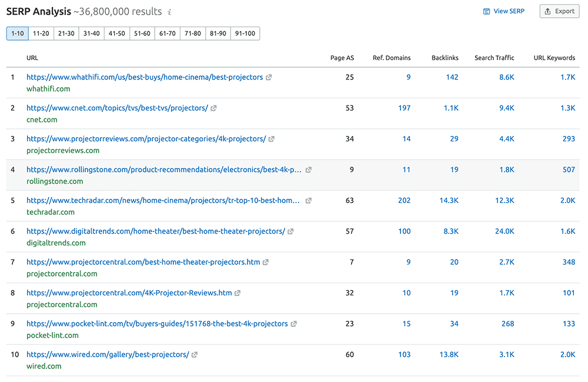Open external link icon for techradar.com URL
588x382 pixels.
(309, 200)
